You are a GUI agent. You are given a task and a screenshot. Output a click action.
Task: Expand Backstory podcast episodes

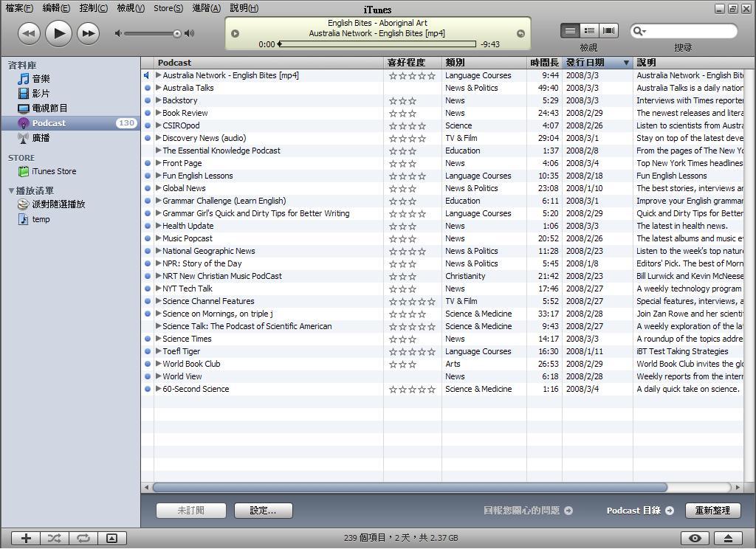point(158,100)
